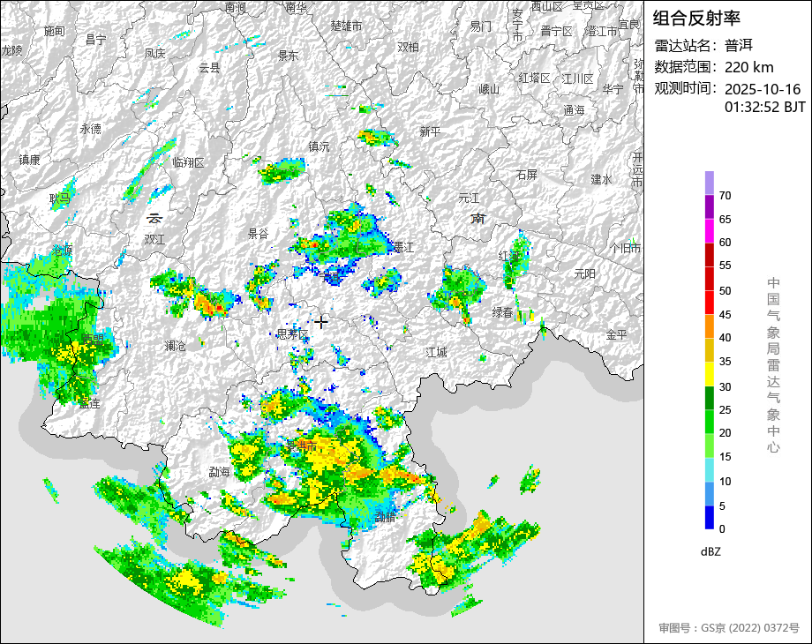Select the purple 65–70 dBZ legend color
Image resolution: width=812 pixels, height=644 pixels.
click(x=709, y=206)
